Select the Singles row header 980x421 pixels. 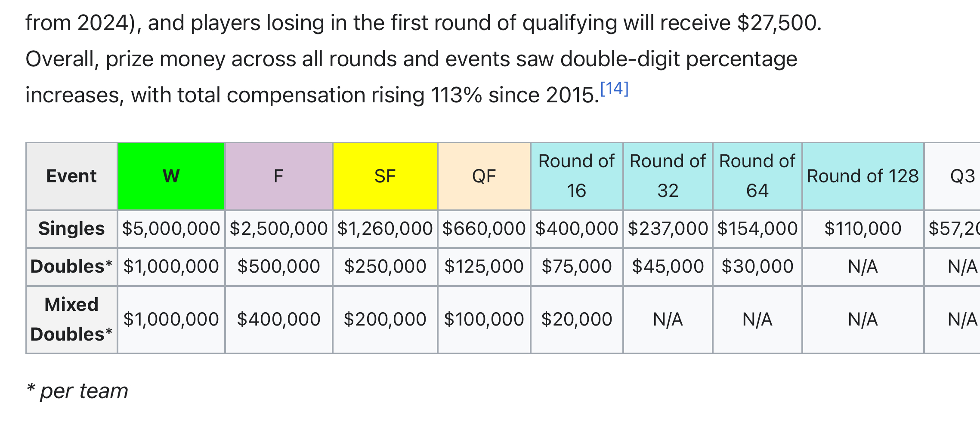click(71, 229)
